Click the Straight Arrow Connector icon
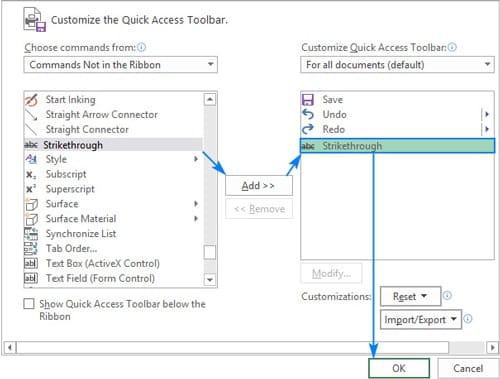 [x=31, y=115]
